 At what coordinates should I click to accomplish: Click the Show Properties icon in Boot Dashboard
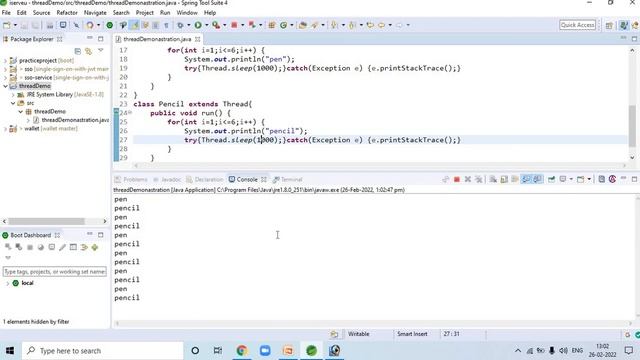coord(73,247)
